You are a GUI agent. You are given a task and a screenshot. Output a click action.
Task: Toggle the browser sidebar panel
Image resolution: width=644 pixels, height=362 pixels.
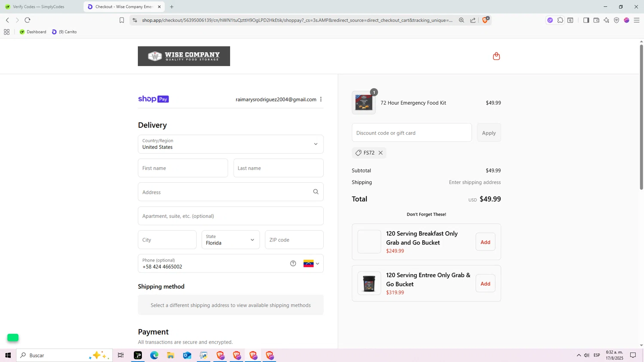tap(586, 20)
